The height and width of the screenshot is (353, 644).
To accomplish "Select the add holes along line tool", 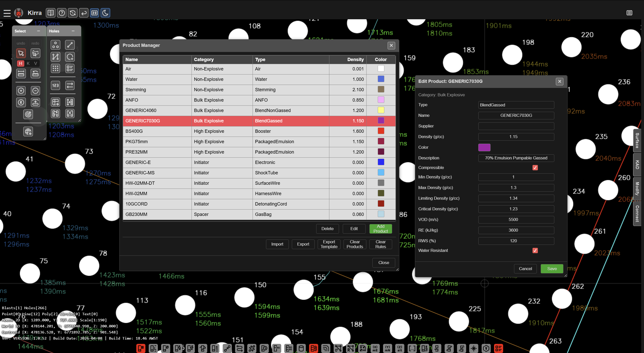I will pyautogui.click(x=70, y=45).
